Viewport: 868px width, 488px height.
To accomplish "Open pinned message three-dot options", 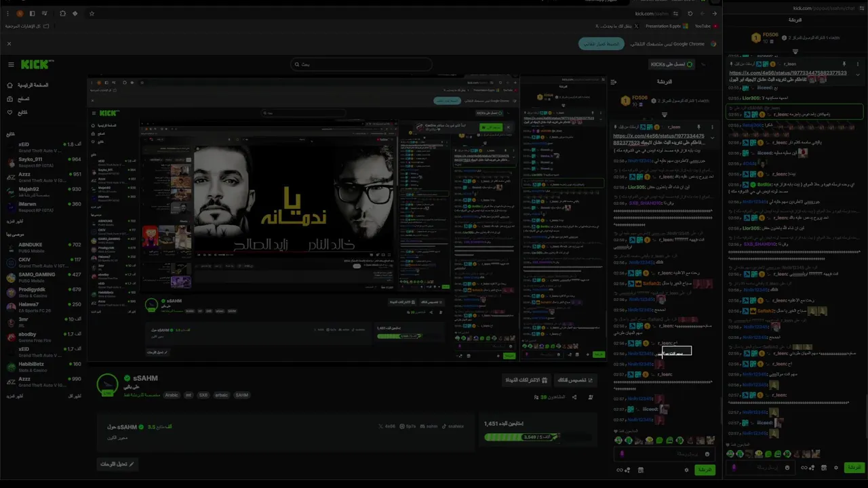I will coord(712,127).
